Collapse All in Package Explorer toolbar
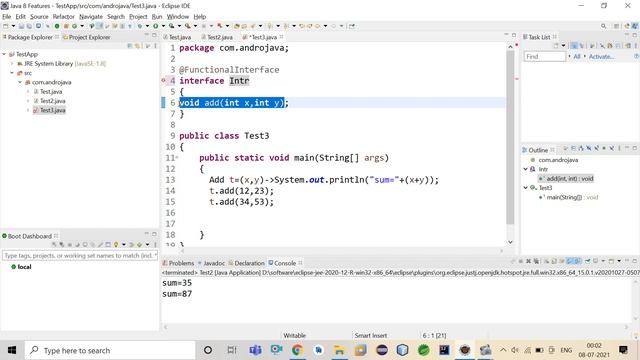This screenshot has width=640, height=360. (130, 46)
